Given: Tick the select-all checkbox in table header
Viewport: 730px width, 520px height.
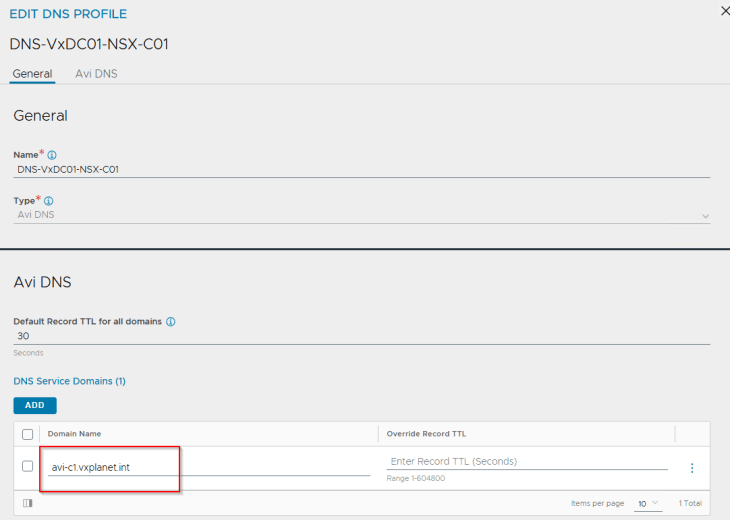Looking at the screenshot, I should pyautogui.click(x=28, y=434).
